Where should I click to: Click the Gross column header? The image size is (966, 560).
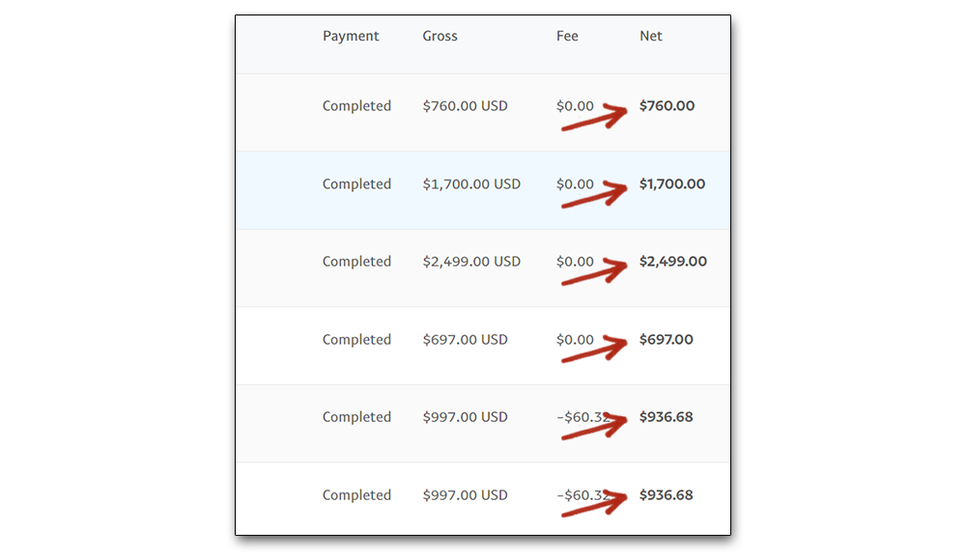pyautogui.click(x=440, y=37)
